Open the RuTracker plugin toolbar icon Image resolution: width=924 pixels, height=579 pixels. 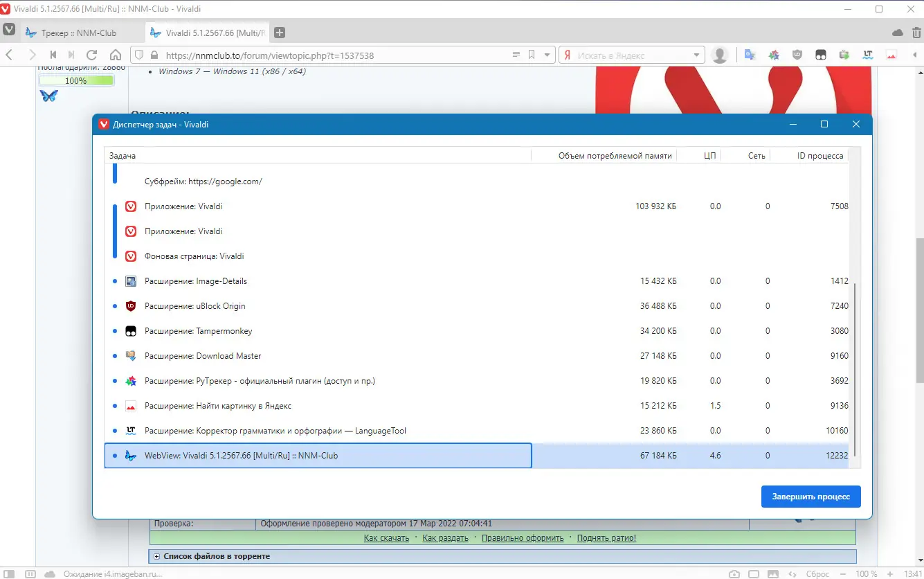[774, 55]
